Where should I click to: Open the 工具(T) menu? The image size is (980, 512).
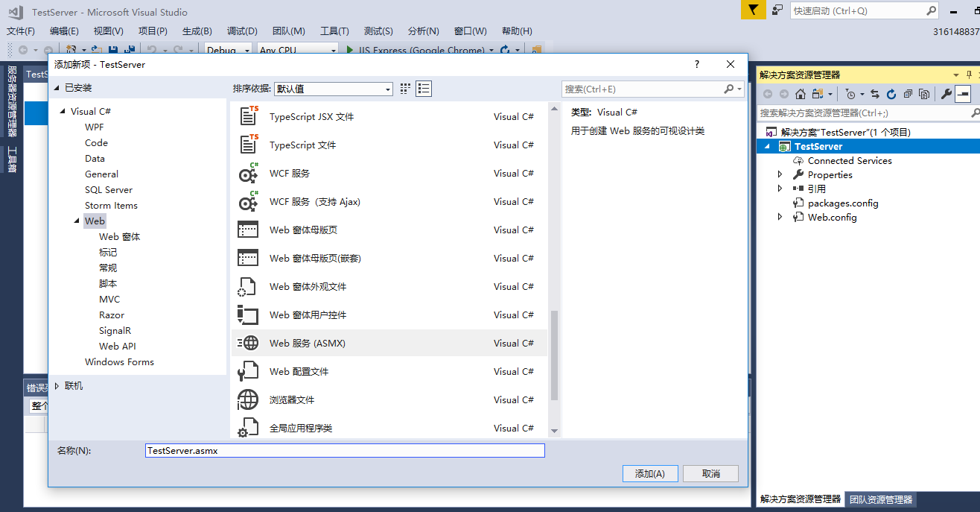334,31
